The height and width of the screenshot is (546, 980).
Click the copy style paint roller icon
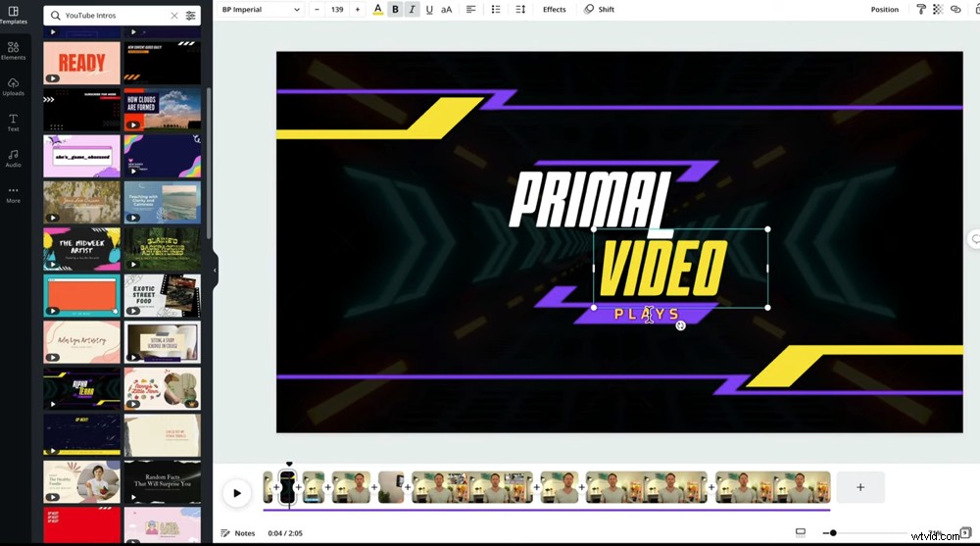[920, 10]
